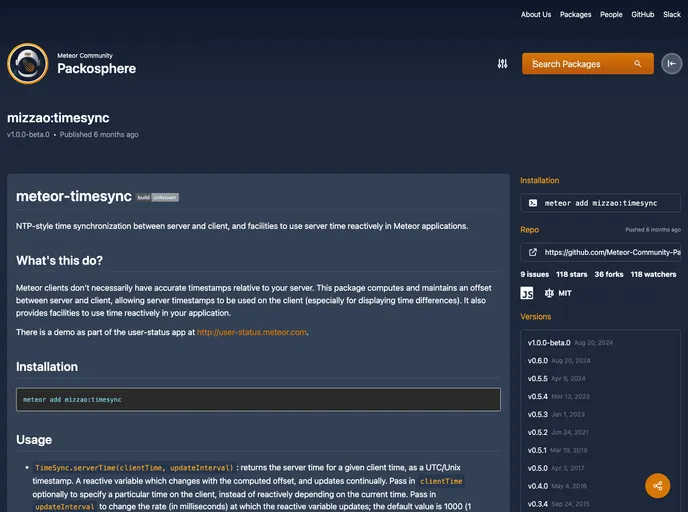
Task: Select version v0.5.1 in Versions list
Action: pyautogui.click(x=537, y=451)
